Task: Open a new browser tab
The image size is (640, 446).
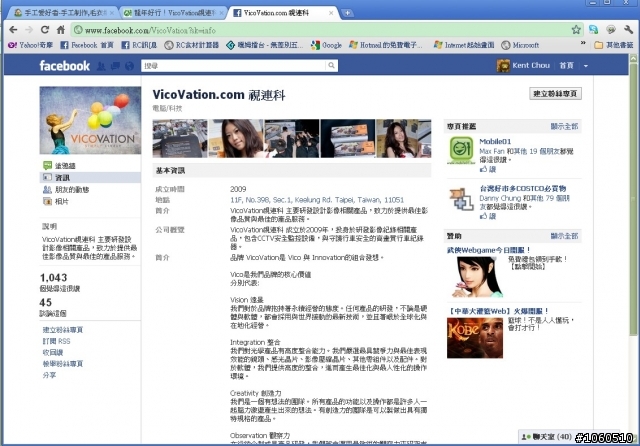Action: tap(347, 13)
